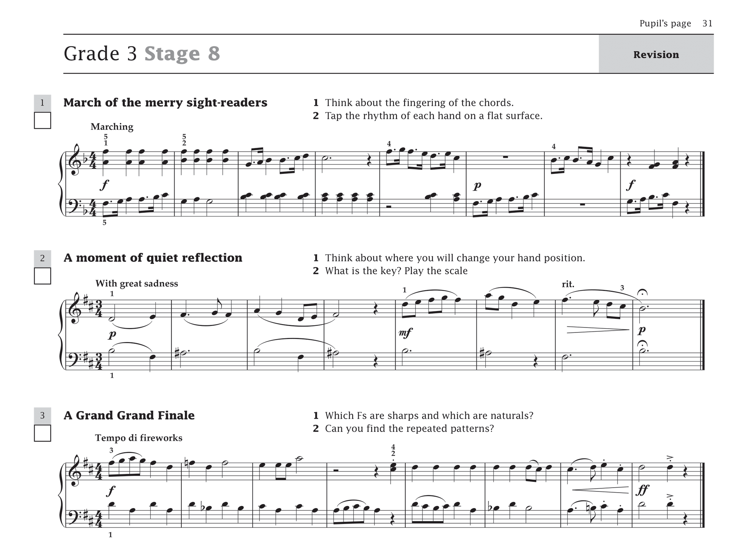Select the 'March of the merry sight-readers' title

point(165,103)
